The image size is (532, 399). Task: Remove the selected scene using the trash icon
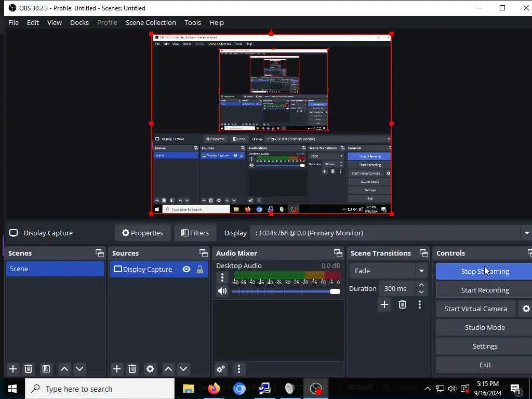(x=29, y=369)
